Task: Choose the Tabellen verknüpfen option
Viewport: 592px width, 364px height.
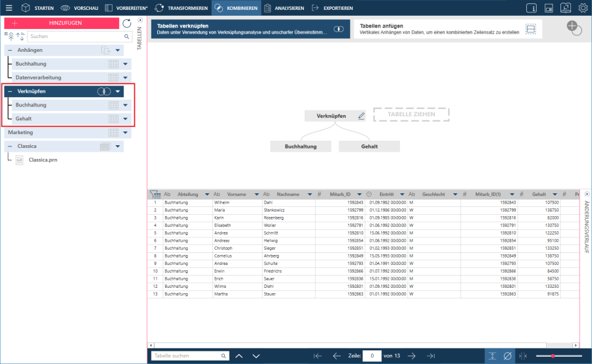Action: 251,29
